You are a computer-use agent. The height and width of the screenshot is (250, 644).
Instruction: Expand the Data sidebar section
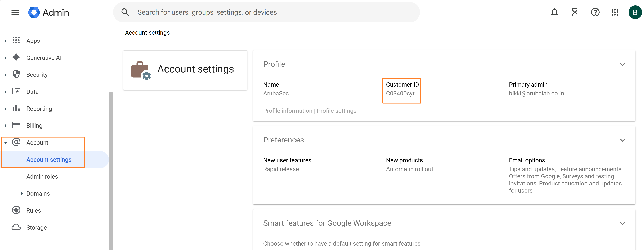tap(5, 91)
